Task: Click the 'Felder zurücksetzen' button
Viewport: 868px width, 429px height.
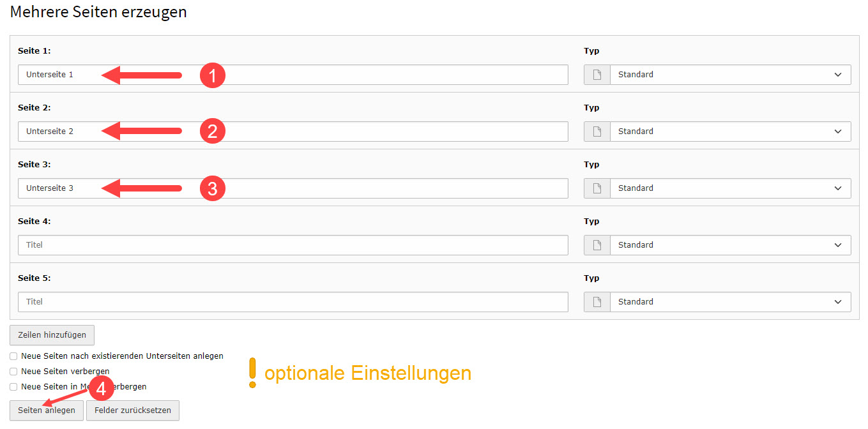Action: pos(133,410)
